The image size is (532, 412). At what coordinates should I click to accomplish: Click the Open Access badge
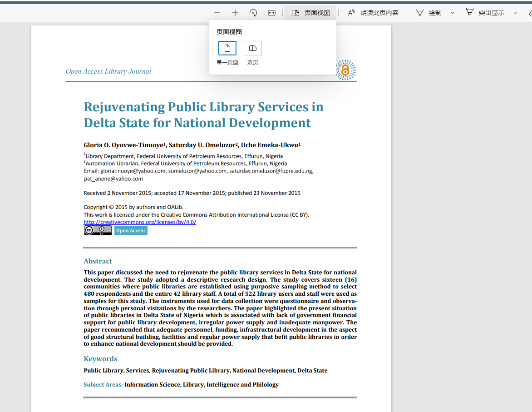pyautogui.click(x=131, y=231)
